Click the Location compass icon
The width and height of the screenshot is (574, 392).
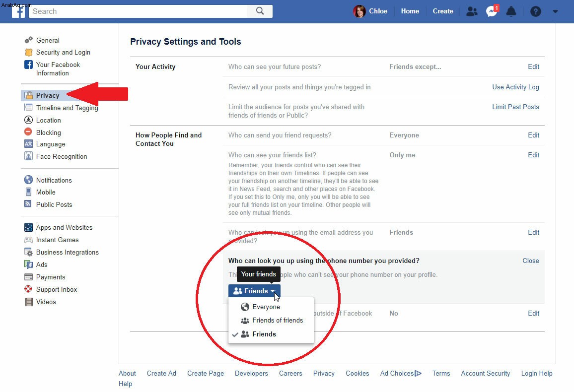coord(29,120)
